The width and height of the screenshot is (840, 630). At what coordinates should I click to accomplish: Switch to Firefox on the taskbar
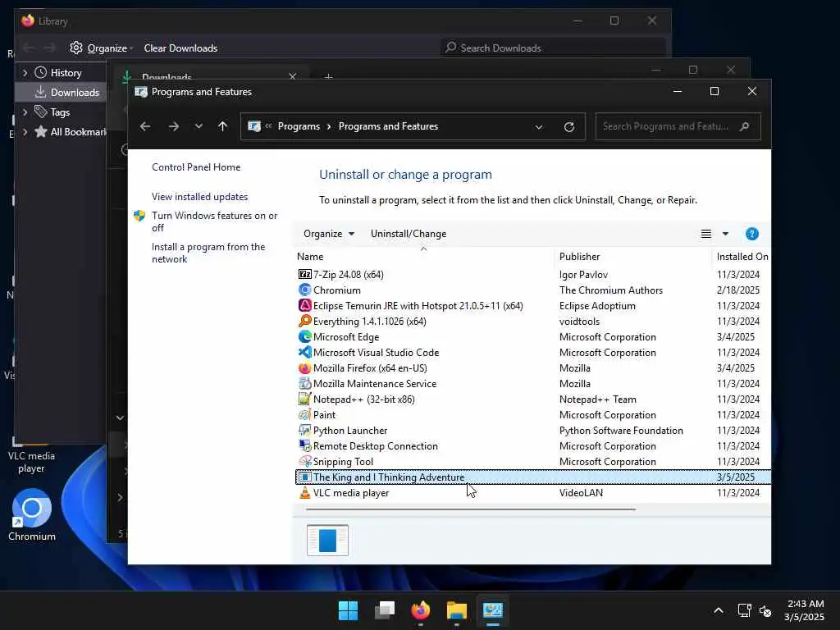tap(421, 610)
